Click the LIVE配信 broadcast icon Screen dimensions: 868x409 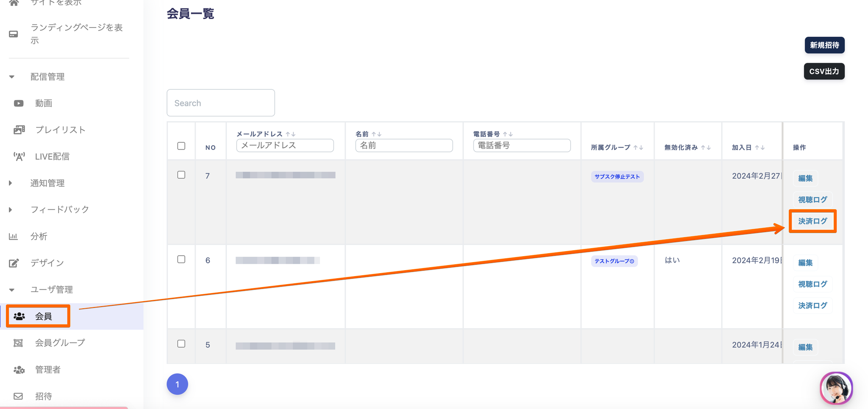(19, 157)
